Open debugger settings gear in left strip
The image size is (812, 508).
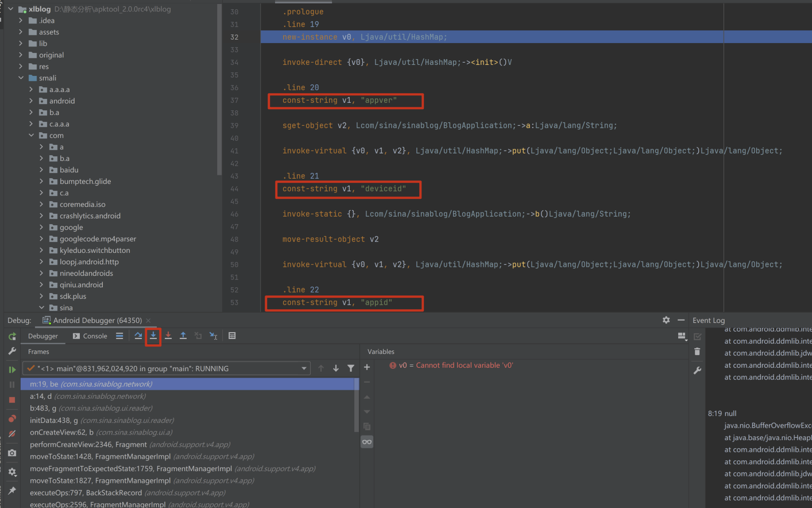coord(12,472)
